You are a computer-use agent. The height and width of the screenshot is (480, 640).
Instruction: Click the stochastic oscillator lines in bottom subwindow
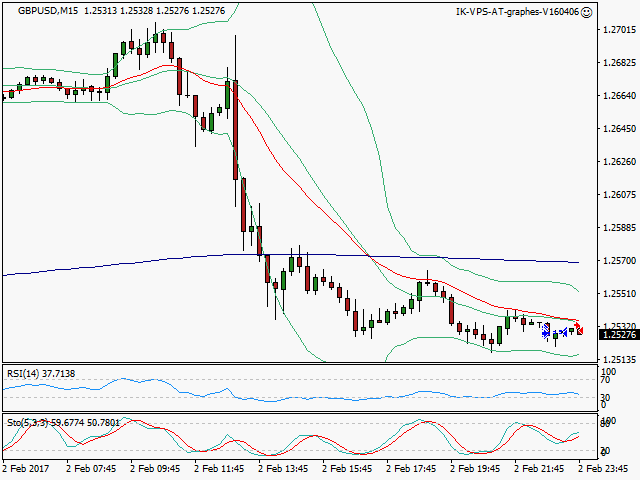point(300,442)
